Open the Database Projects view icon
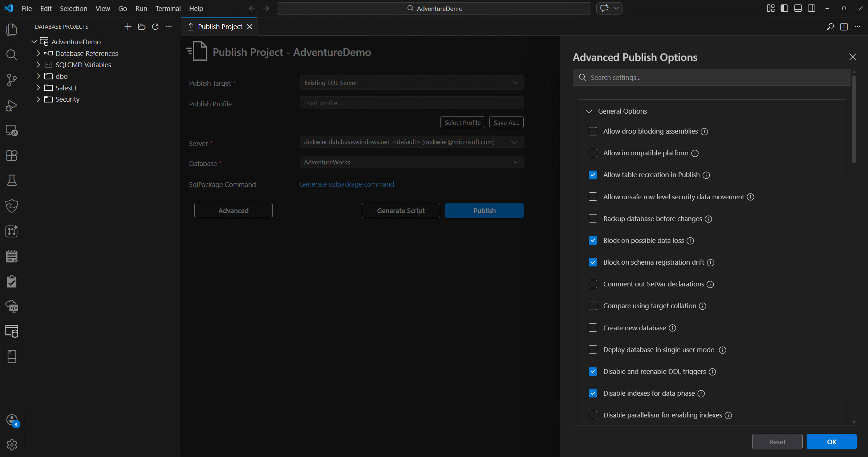The height and width of the screenshot is (457, 868). 12,331
